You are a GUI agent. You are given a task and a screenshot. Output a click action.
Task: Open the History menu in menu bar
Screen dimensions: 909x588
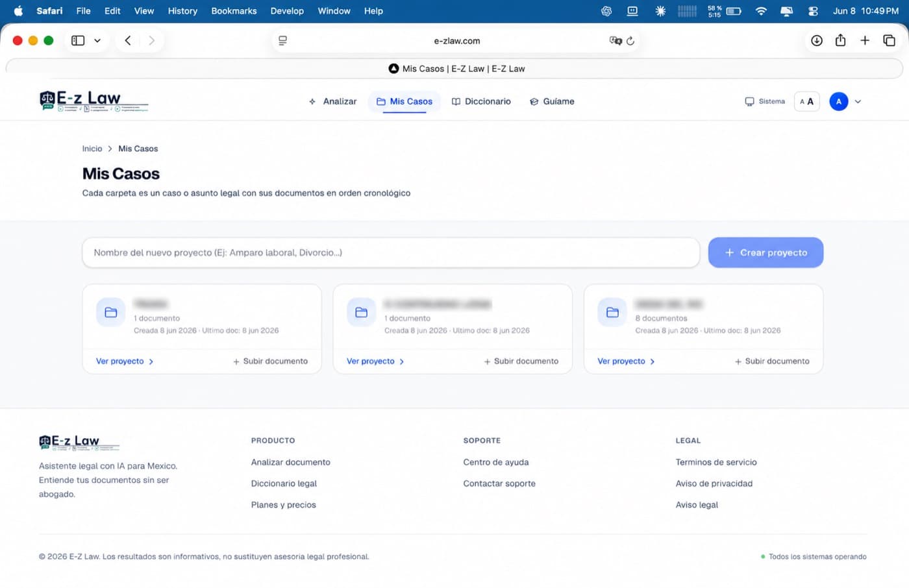[182, 11]
